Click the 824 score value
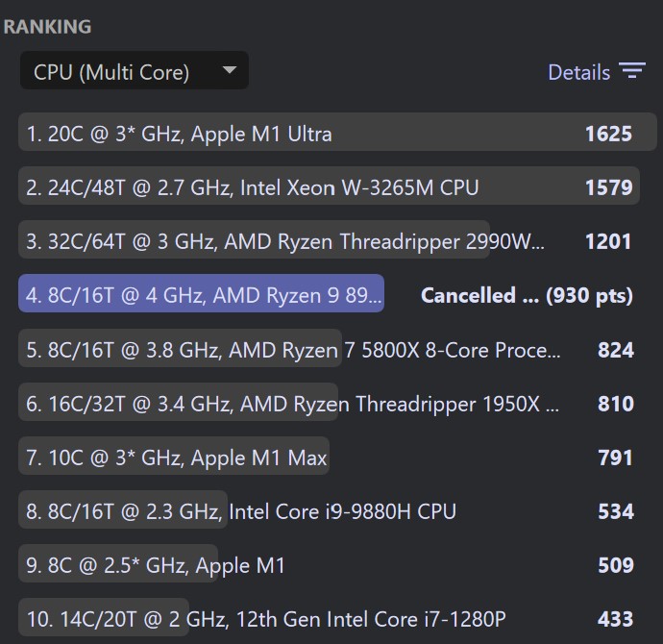Viewport: 663px width, 644px height. [x=615, y=350]
